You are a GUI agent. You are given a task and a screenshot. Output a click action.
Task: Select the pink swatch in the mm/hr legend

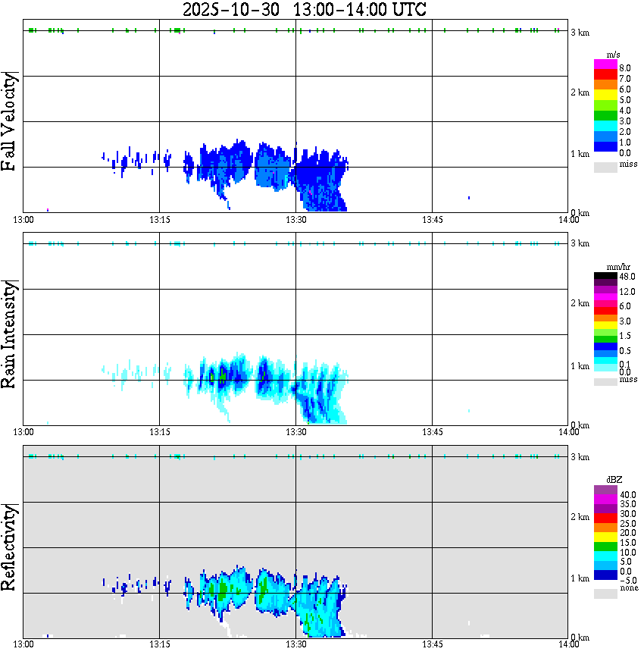point(605,304)
